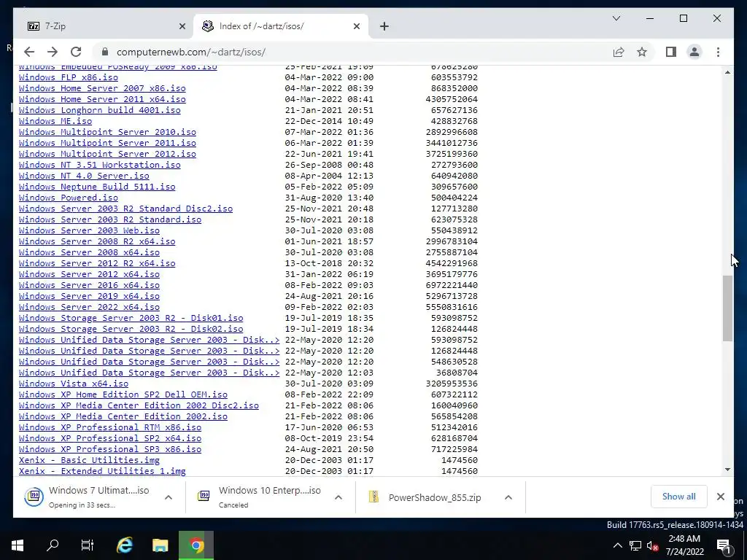Show hidden system tray icons
The image size is (747, 560).
point(617,545)
